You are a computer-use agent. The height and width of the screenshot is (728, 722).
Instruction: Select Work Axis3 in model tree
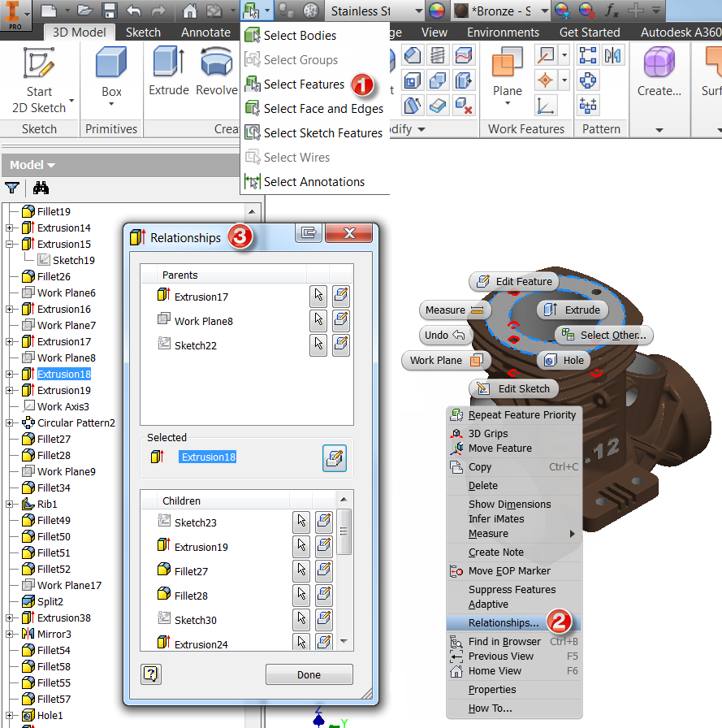point(63,407)
